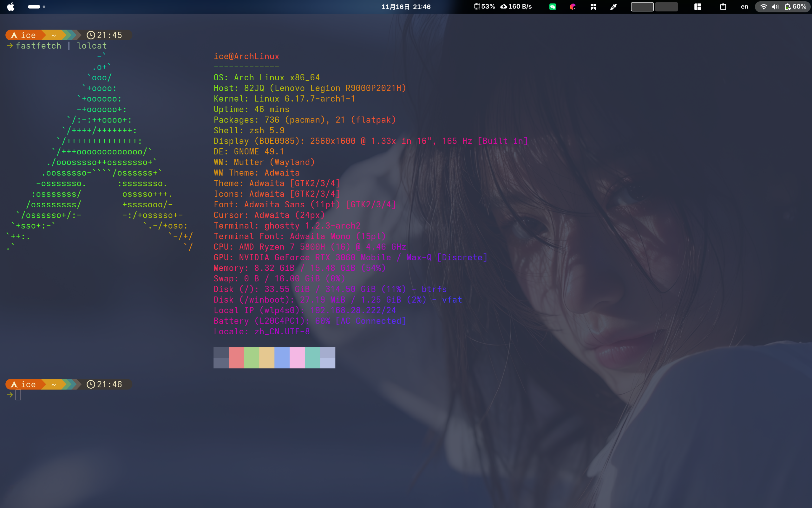Click the 'Host: 82JQ' Lenovo Legion line
This screenshot has width=812, height=508.
[310, 88]
